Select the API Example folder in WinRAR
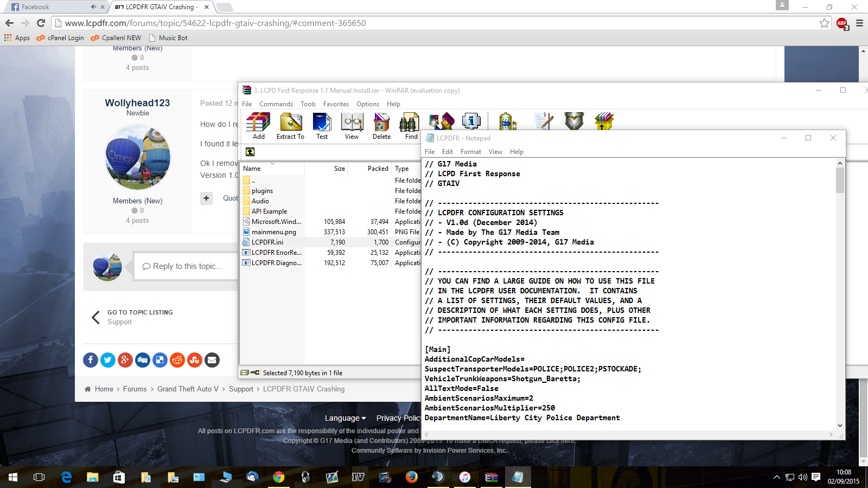Image resolution: width=868 pixels, height=488 pixels. click(270, 211)
